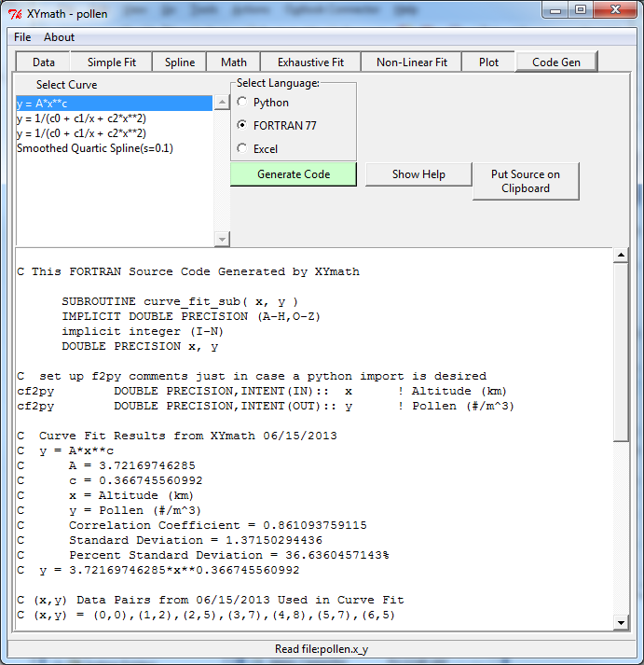Open the Spline tab
Image resolution: width=644 pixels, height=665 pixels.
pyautogui.click(x=180, y=62)
